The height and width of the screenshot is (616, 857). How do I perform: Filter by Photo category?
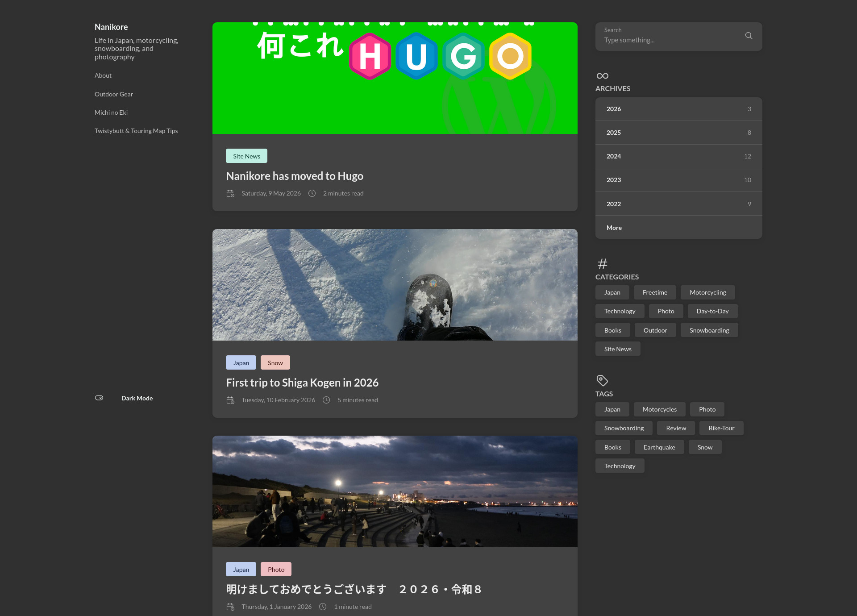(666, 311)
